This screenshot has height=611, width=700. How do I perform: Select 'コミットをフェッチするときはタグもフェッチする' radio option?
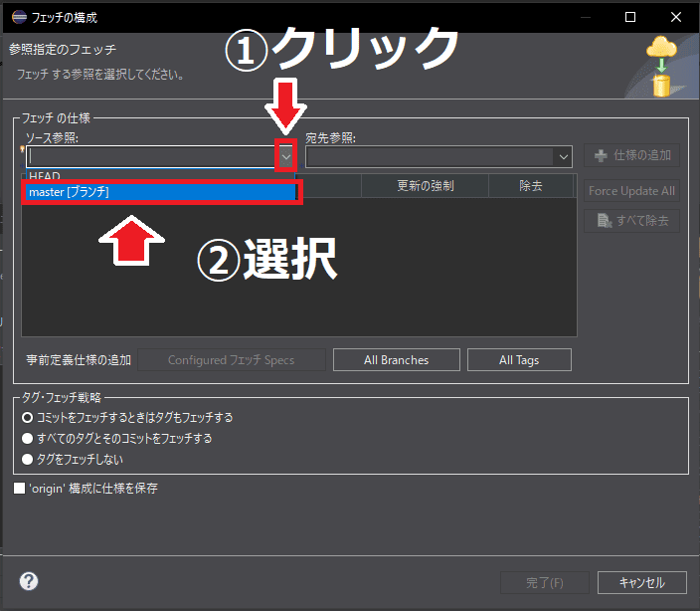[x=28, y=418]
